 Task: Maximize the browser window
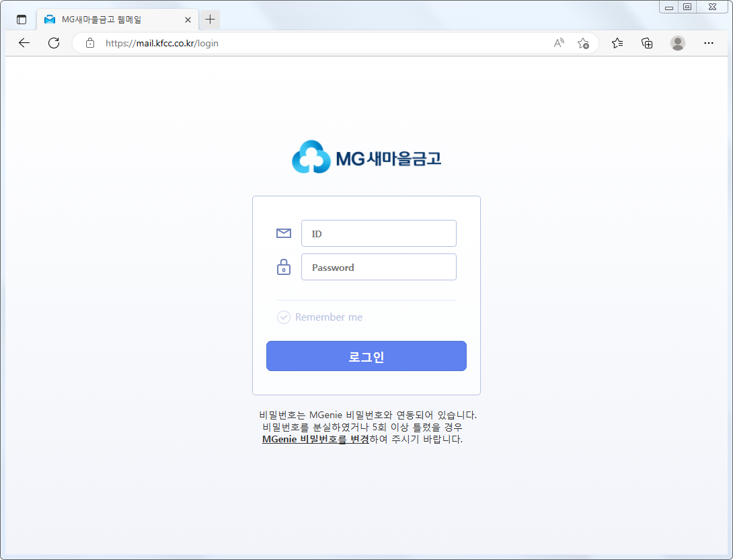687,7
